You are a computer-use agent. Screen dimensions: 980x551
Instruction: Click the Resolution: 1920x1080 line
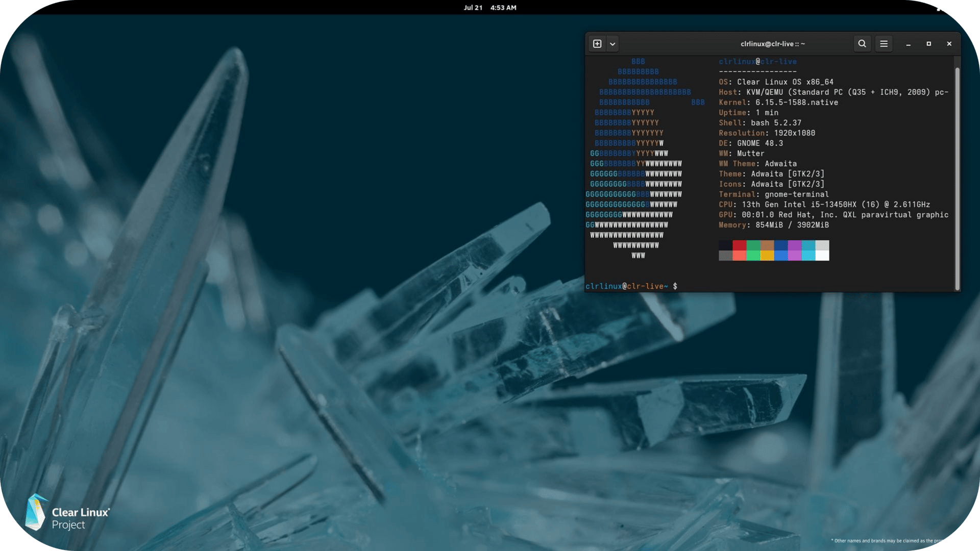pos(767,133)
